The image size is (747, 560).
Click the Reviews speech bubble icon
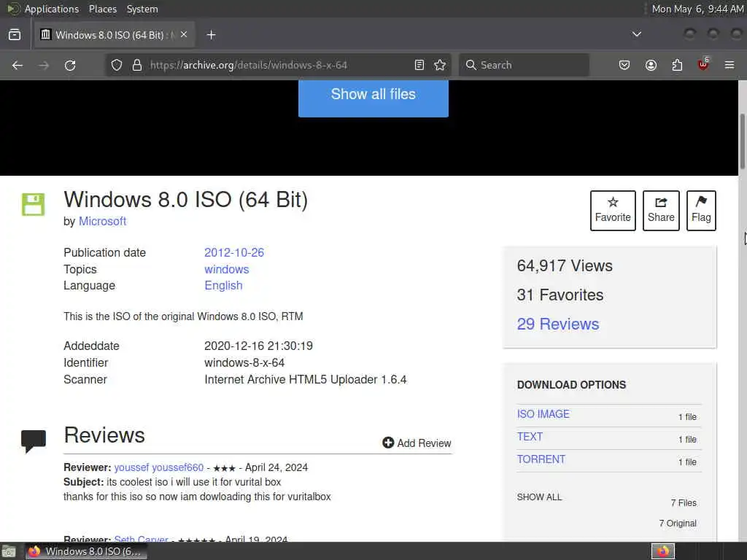pyautogui.click(x=34, y=440)
